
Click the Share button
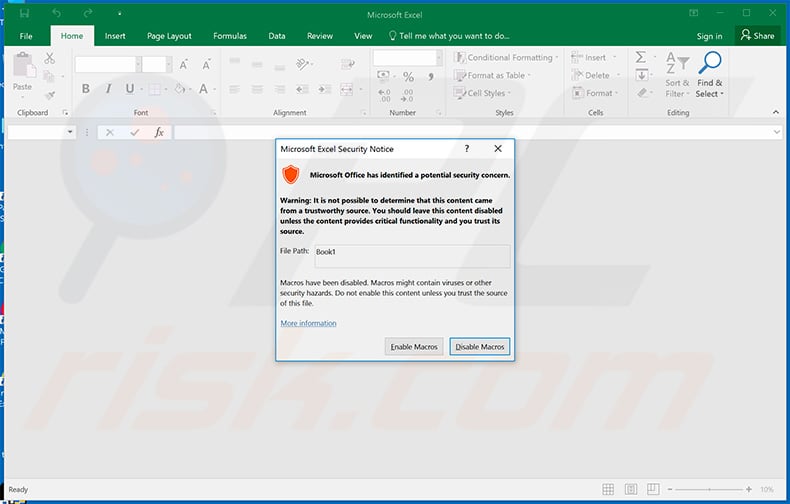click(x=757, y=35)
